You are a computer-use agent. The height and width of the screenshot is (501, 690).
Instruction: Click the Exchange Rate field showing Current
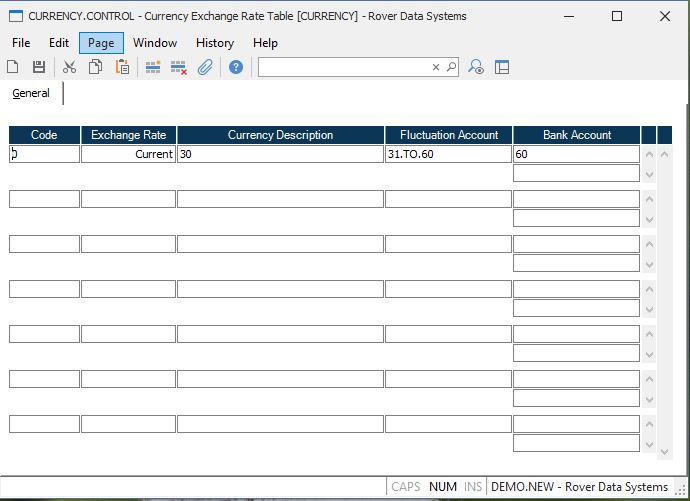[x=128, y=154]
